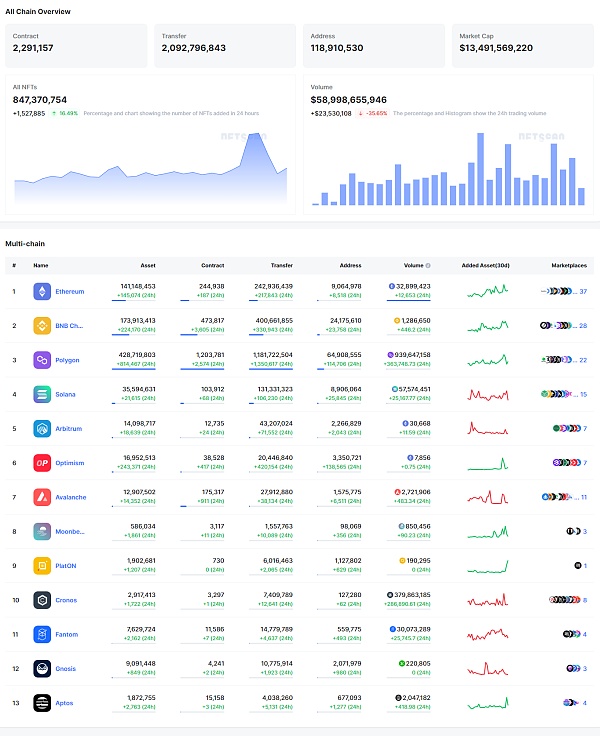Click Solana marketplace icons cluster
Image resolution: width=600 pixels, height=736 pixels.
click(x=556, y=394)
